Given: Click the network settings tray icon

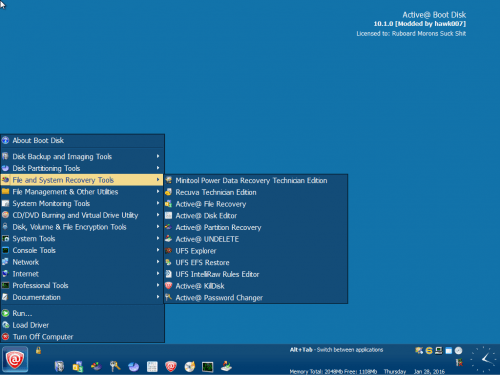Looking at the screenshot, I should tap(419, 350).
